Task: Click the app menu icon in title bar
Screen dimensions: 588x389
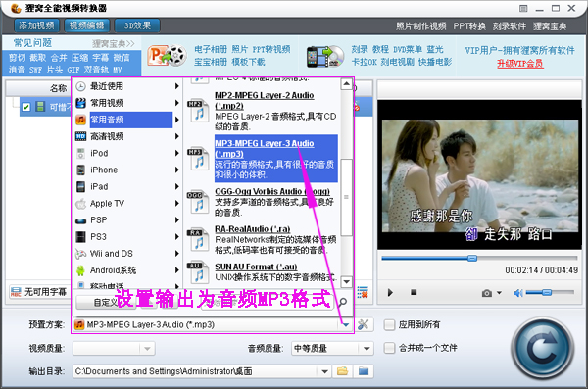Action: pyautogui.click(x=523, y=8)
